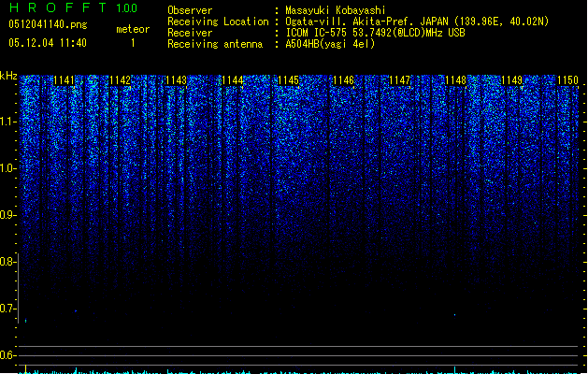588x374 pixels.
Task: Click the kHz axis unit label
Action: tap(8, 76)
